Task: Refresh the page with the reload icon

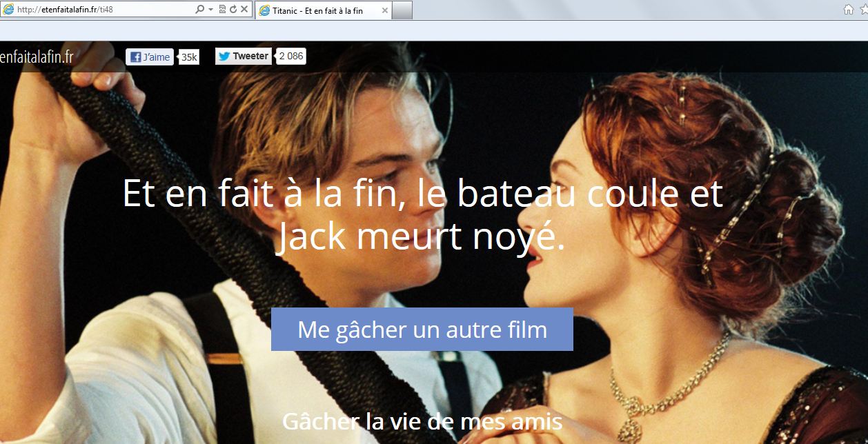Action: click(x=233, y=10)
